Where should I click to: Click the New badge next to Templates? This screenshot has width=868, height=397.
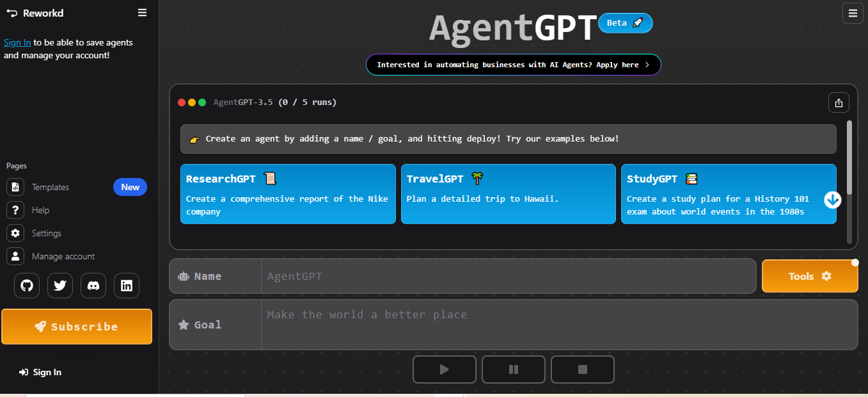(x=130, y=187)
